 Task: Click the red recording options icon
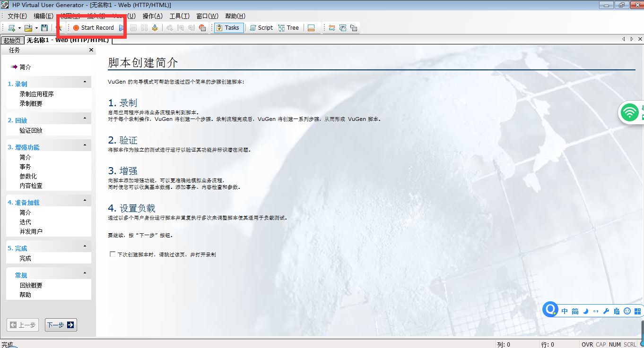[x=202, y=28]
